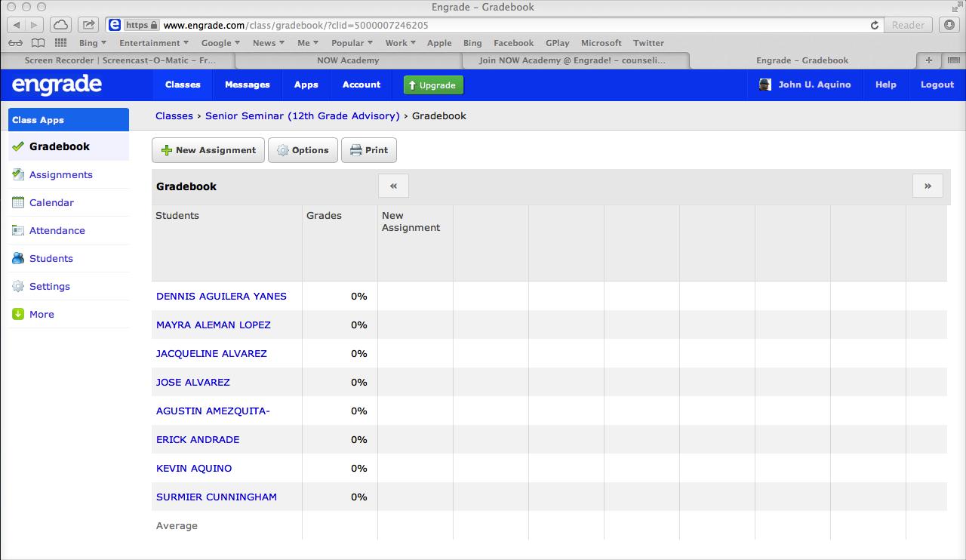Open the Bookmarks sidebar icon in Safari
The image size is (966, 560).
pos(38,42)
